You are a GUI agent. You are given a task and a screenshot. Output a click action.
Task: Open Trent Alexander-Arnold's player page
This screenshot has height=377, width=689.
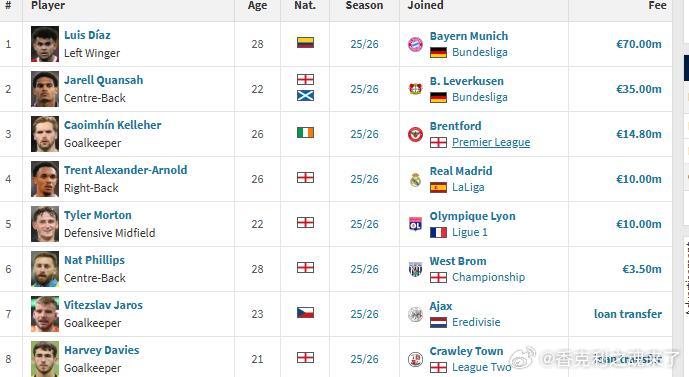pyautogui.click(x=126, y=170)
